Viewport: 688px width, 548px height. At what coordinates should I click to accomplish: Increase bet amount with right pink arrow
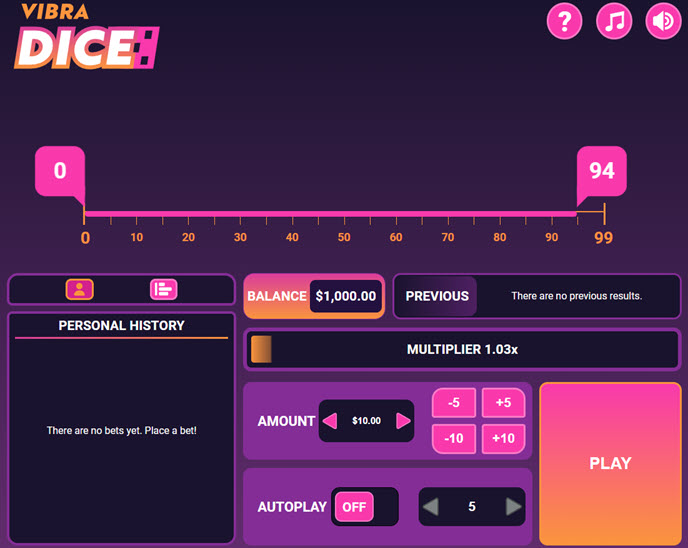click(x=403, y=421)
